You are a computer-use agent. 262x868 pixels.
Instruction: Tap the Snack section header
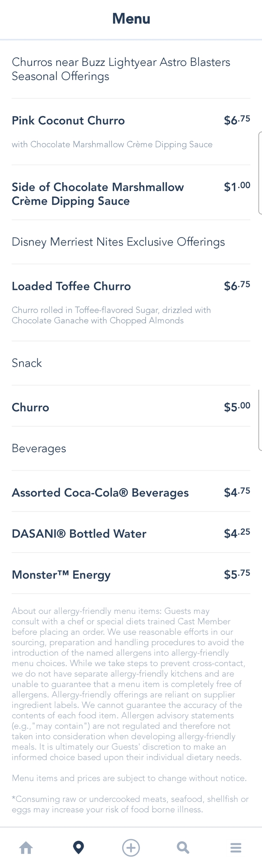pyautogui.click(x=27, y=363)
